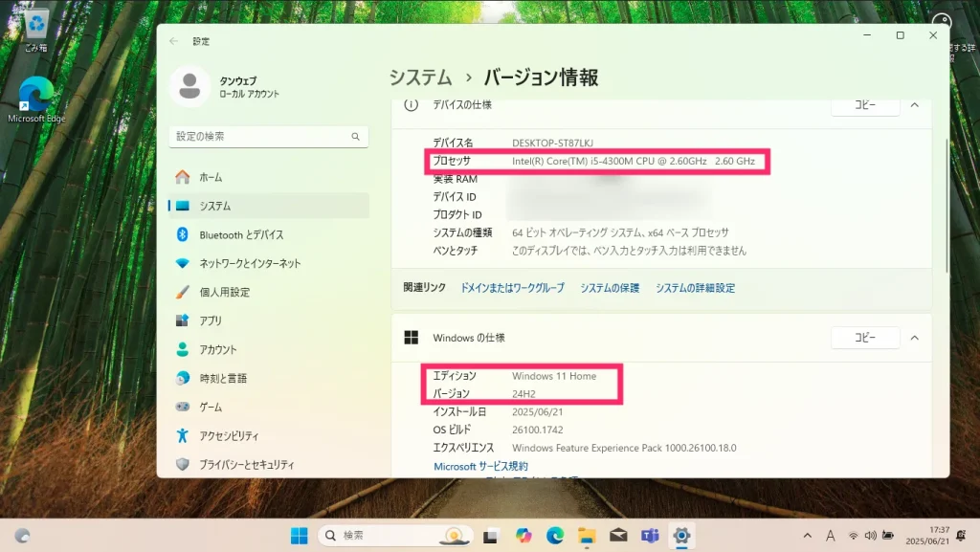Click the タンウェブ user profile avatar
Viewport: 980px width, 552px height.
point(189,87)
